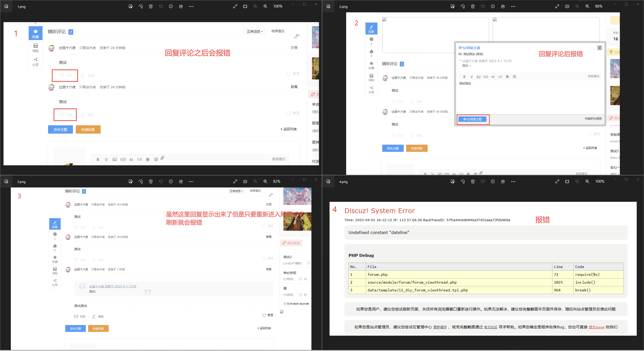Delete the 3.png image via trash icon

pos(151,182)
